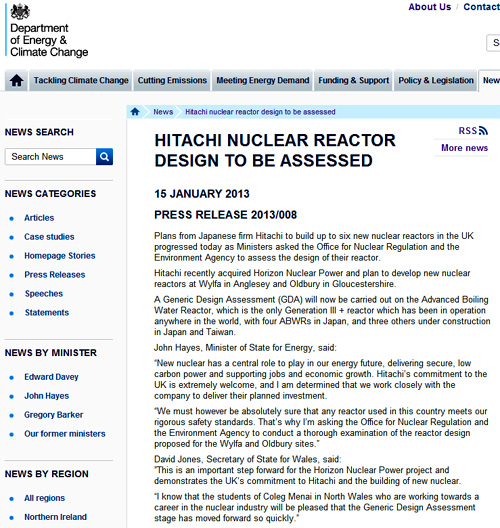Click the RSS text link
The height and width of the screenshot is (528, 500).
tap(468, 131)
